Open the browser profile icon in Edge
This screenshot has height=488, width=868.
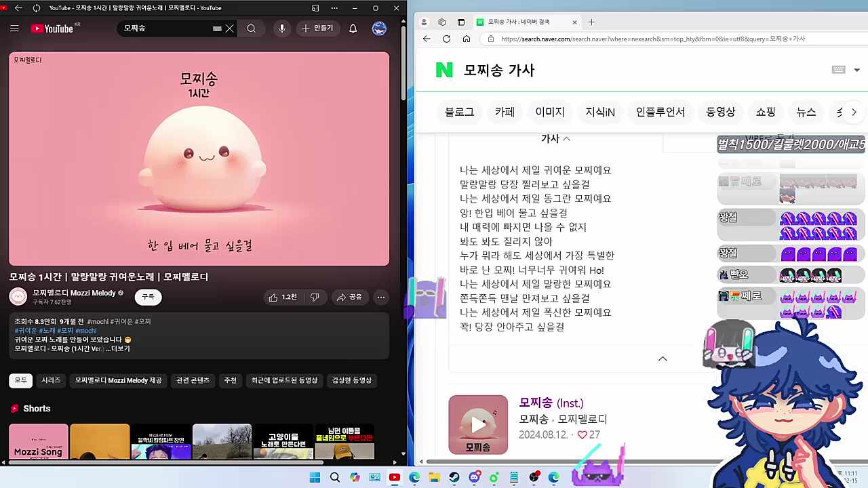tap(425, 22)
